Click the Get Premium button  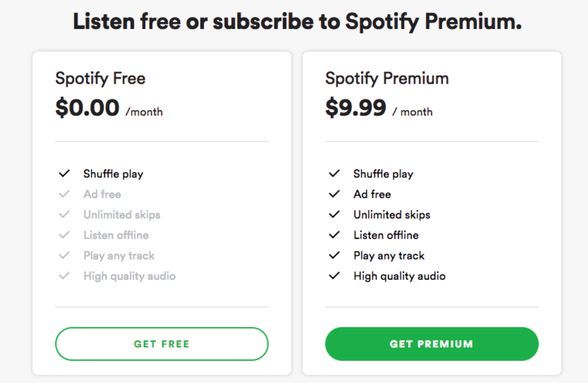point(432,344)
